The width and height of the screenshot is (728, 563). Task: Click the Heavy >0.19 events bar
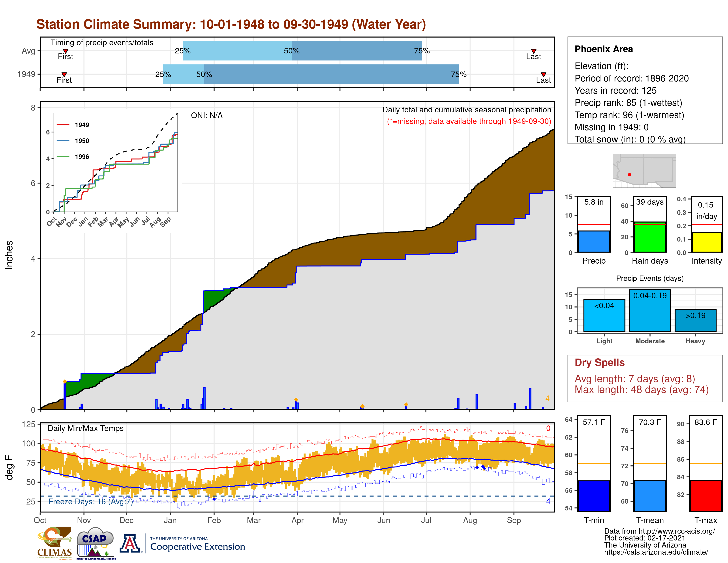[x=695, y=321]
